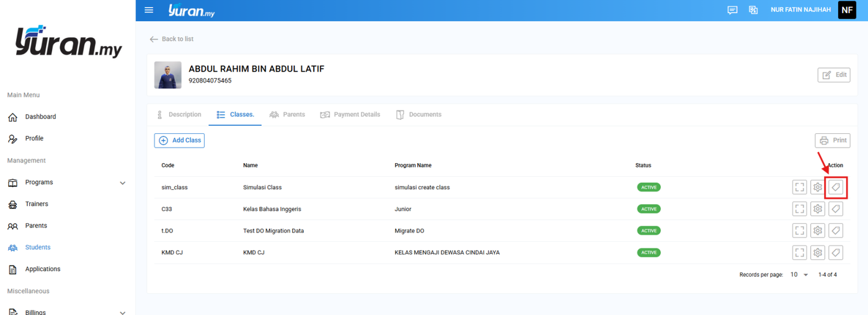Click the student profile photo thumbnail

click(168, 75)
